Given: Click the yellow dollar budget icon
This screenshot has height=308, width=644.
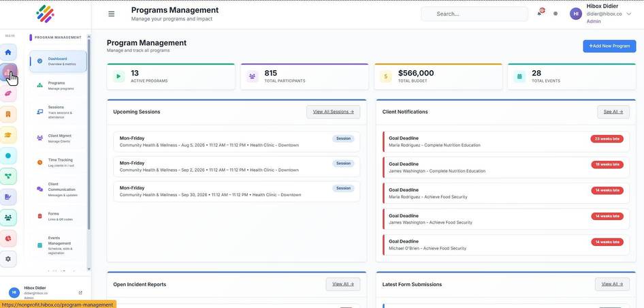Looking at the screenshot, I should tap(386, 76).
